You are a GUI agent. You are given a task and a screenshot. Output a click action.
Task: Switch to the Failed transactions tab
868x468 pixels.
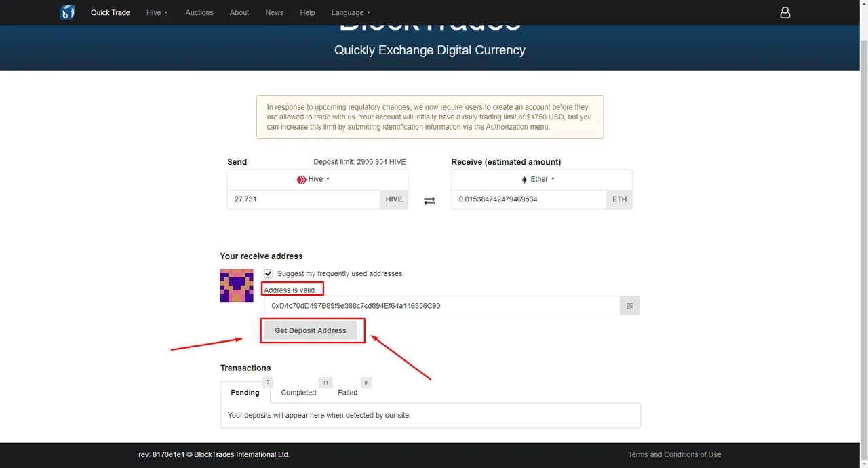pos(348,393)
